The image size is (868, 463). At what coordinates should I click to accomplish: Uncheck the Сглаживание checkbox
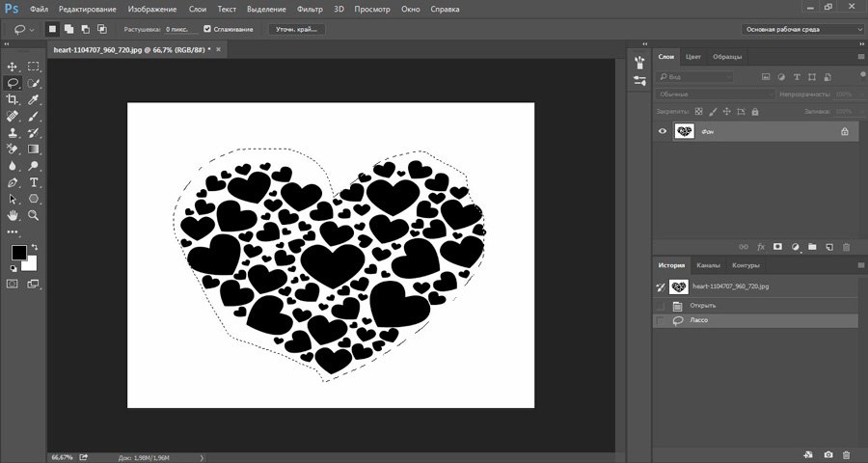[x=208, y=30]
